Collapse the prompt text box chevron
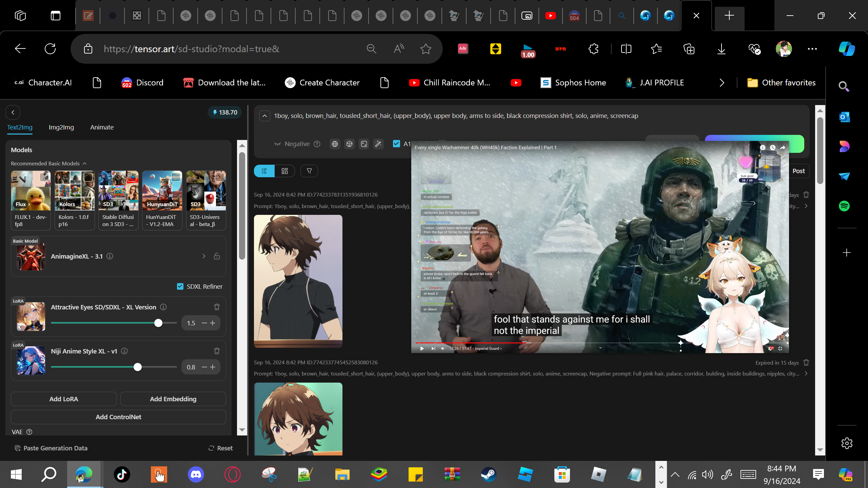The height and width of the screenshot is (488, 868). pyautogui.click(x=265, y=116)
